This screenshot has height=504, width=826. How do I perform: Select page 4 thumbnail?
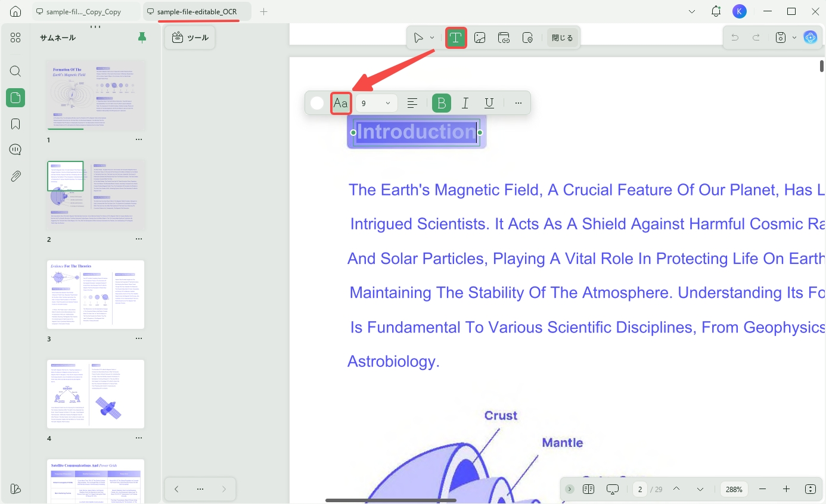(96, 394)
